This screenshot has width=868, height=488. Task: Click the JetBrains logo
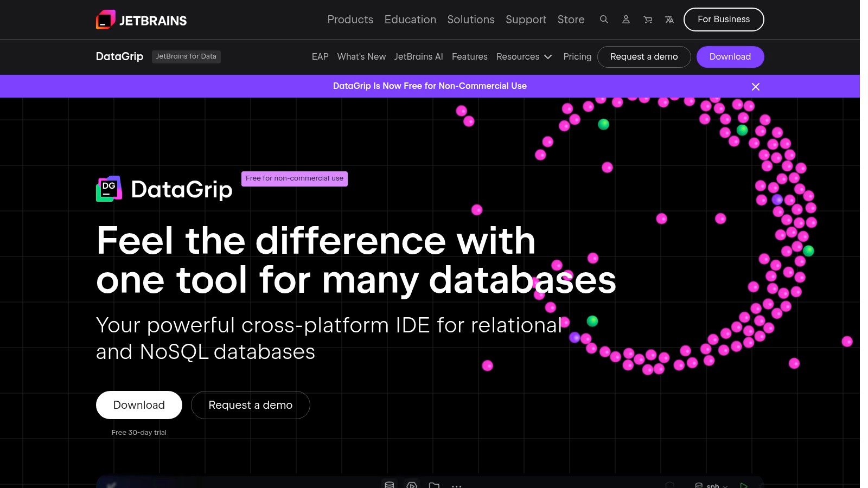pos(141,20)
